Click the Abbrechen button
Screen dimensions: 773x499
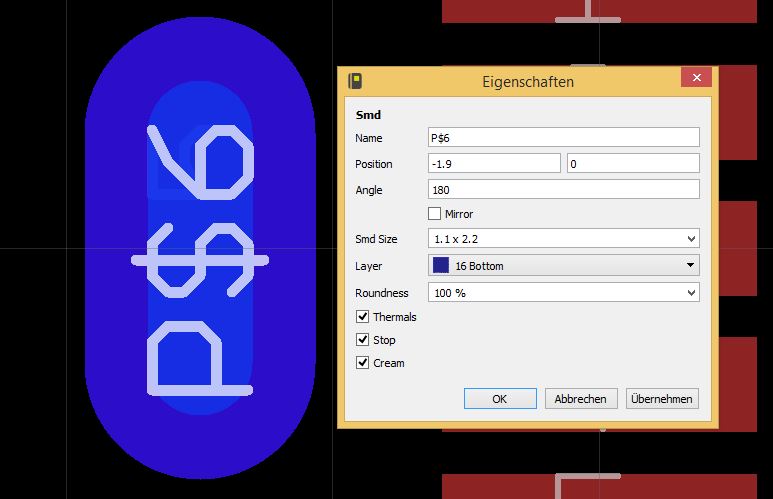click(581, 398)
